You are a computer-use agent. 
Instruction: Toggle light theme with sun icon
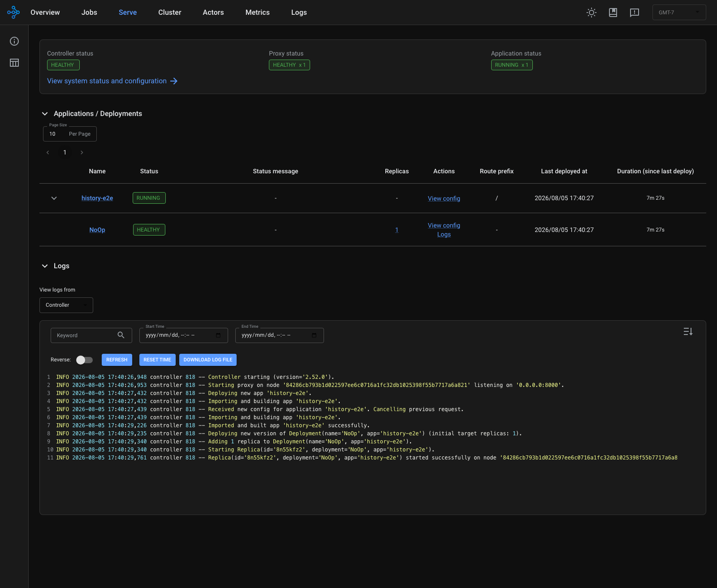point(592,13)
